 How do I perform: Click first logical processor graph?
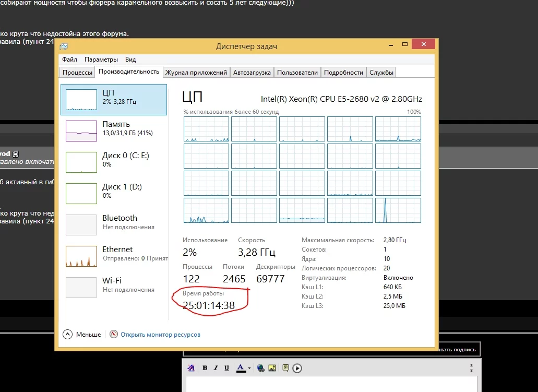pyautogui.click(x=206, y=129)
